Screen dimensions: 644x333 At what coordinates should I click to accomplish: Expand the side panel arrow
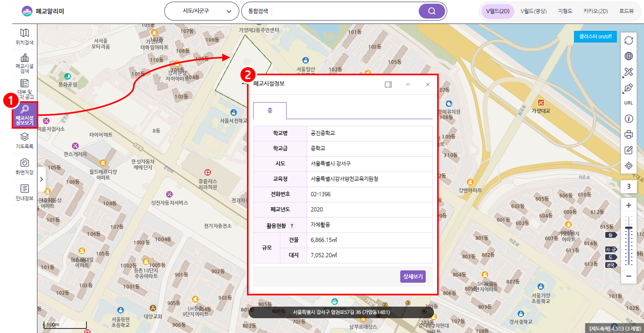coord(41,180)
